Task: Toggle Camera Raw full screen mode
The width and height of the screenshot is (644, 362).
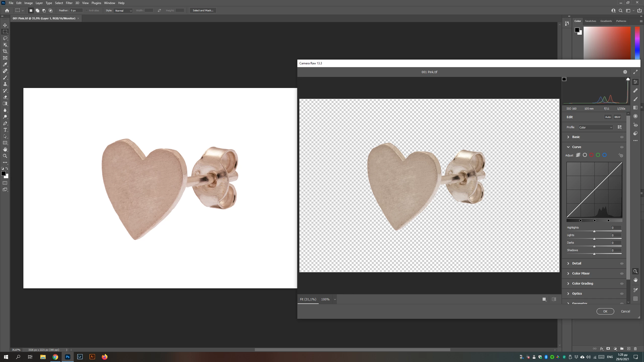Action: coord(635,72)
